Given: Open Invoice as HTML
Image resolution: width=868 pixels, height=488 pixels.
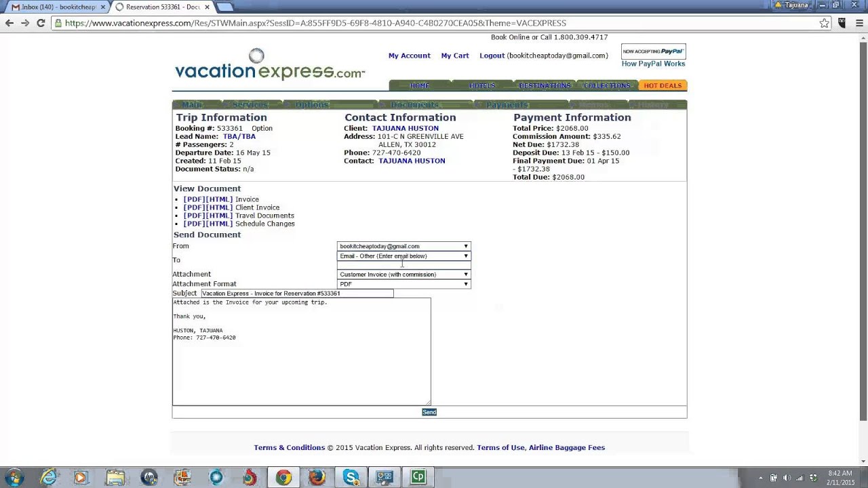Looking at the screenshot, I should [220, 199].
